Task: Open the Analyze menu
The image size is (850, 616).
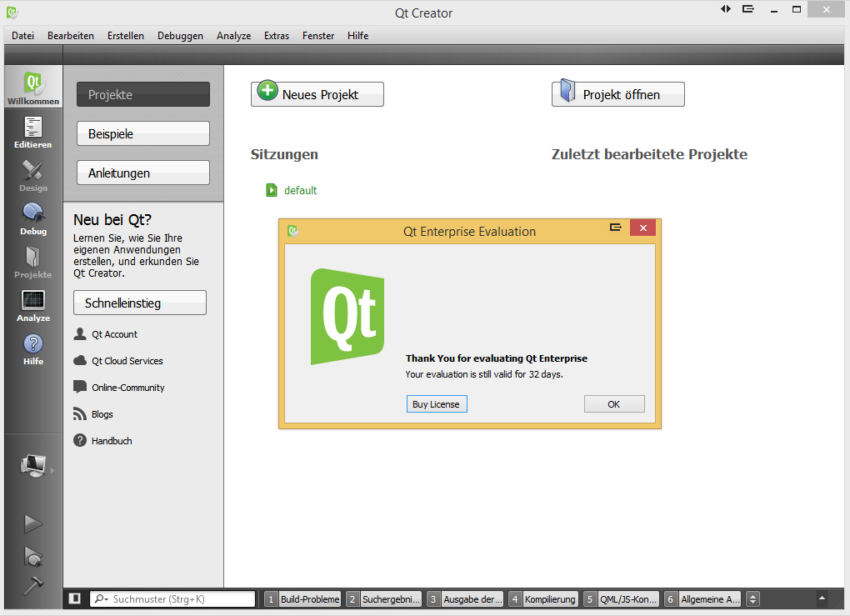Action: pyautogui.click(x=233, y=36)
